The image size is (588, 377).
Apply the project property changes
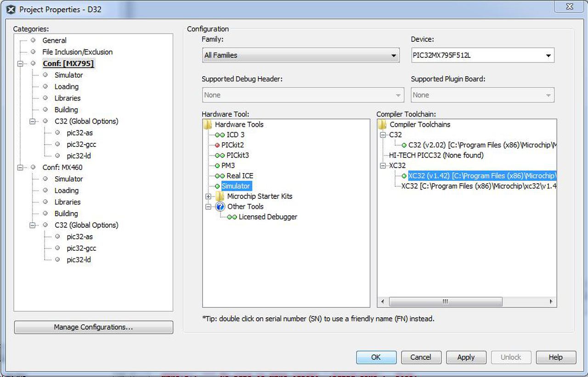tap(466, 357)
